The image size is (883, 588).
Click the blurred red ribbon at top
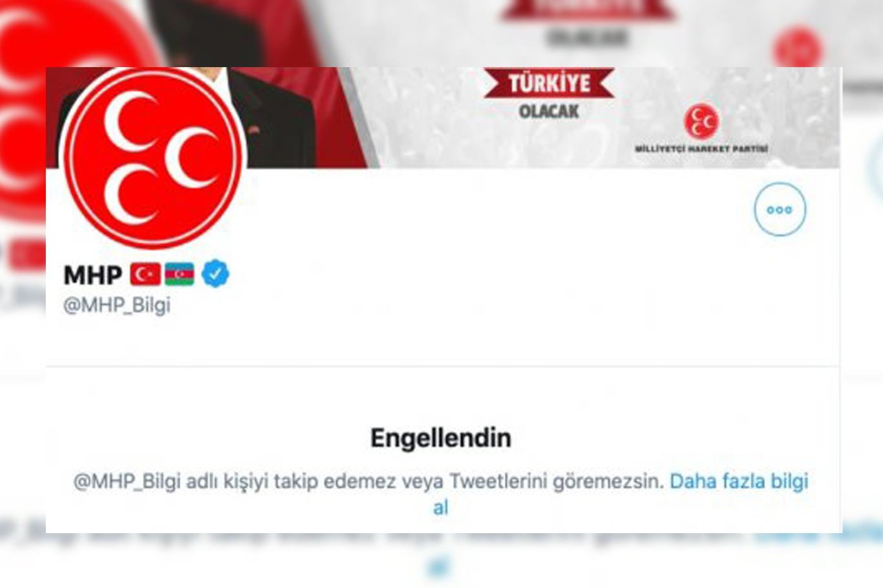point(587,10)
